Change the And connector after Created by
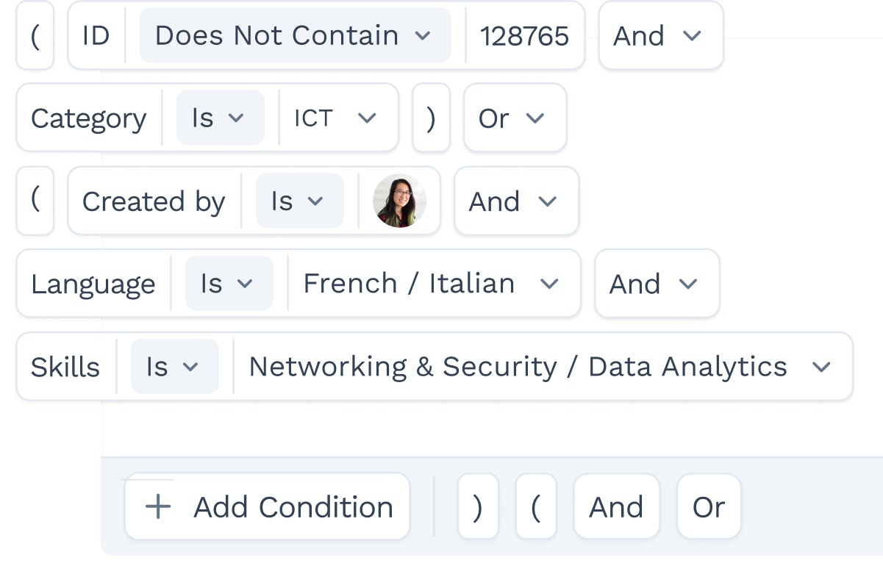The image size is (883, 588). (x=516, y=201)
